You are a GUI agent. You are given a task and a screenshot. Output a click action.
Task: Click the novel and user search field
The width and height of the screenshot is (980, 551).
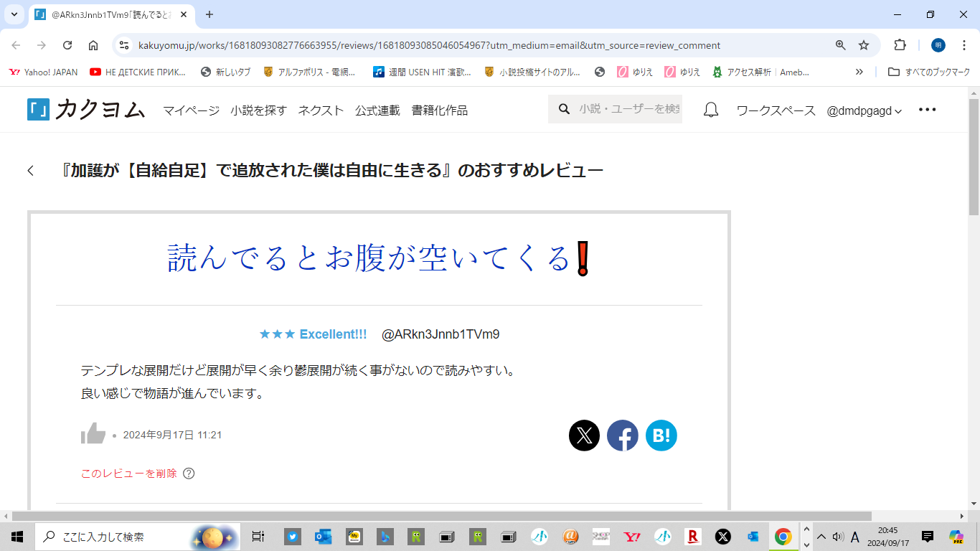point(628,109)
